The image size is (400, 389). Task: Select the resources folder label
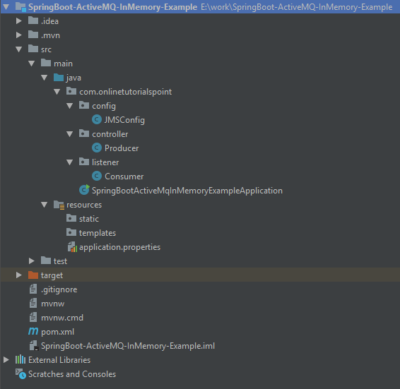[x=84, y=205]
